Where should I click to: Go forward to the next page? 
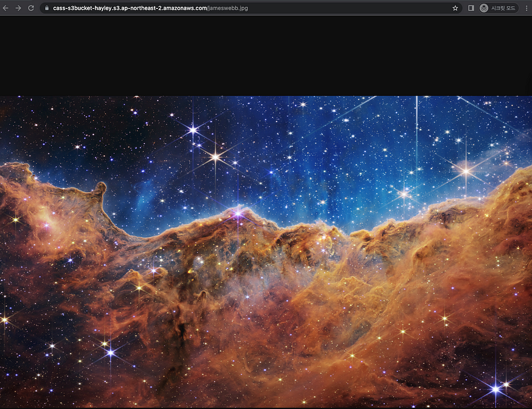pyautogui.click(x=18, y=8)
